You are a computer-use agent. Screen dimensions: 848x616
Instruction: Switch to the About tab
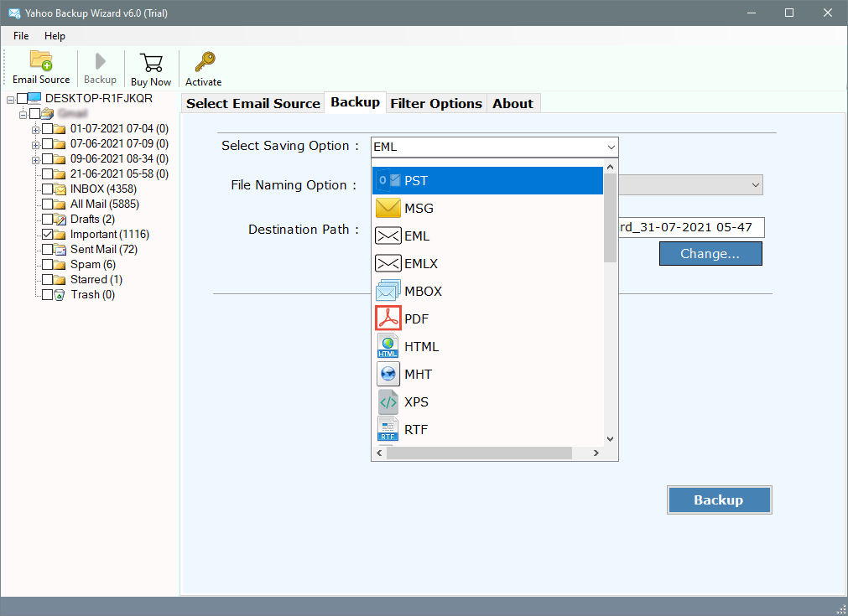click(512, 103)
